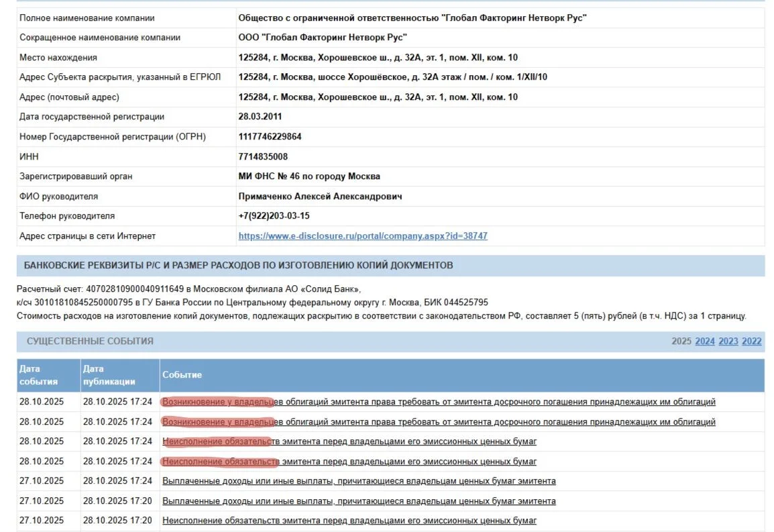Select the full company name value
Viewport: 774px width, 532px height.
[412, 18]
